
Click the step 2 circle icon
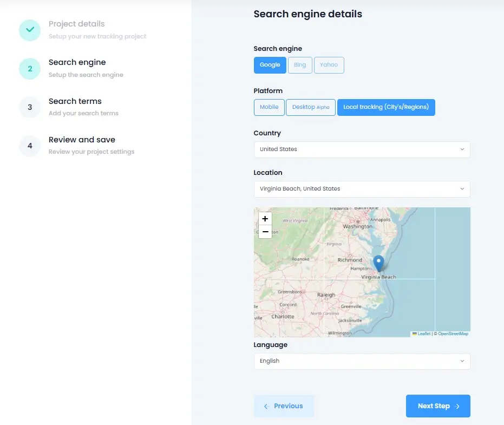tap(30, 68)
